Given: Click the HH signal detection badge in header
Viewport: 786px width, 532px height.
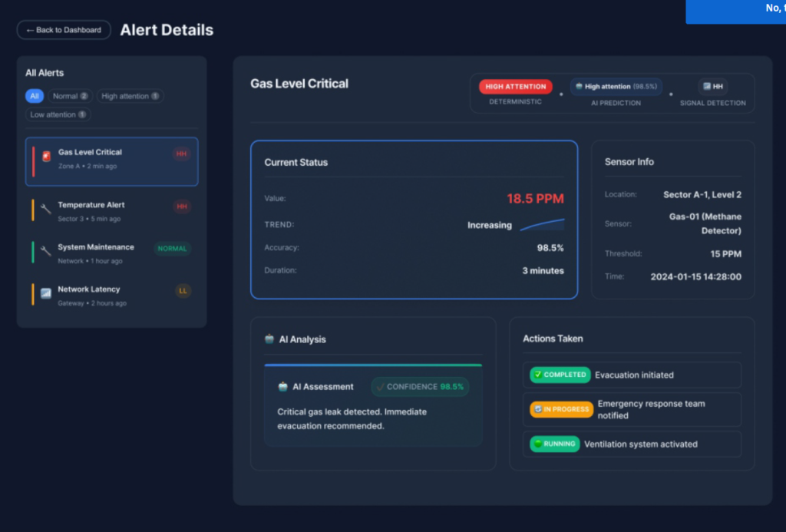Looking at the screenshot, I should pyautogui.click(x=713, y=86).
